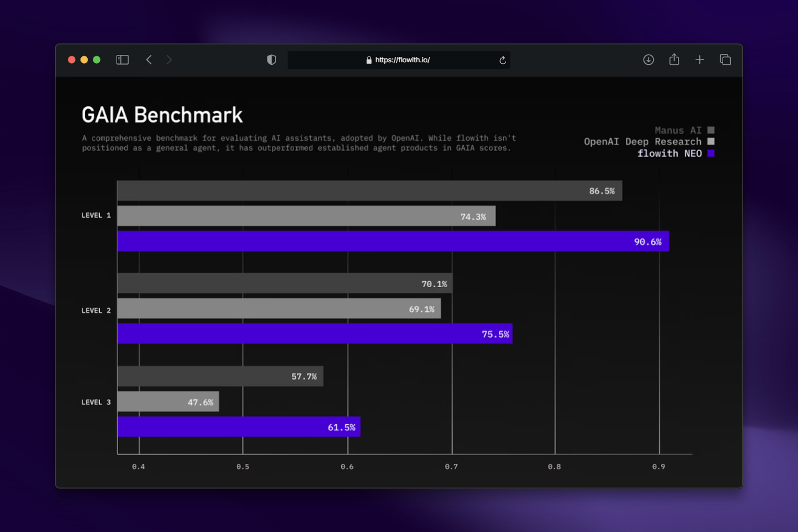Click the 70.1% Level 2 bar
Viewport: 798px width, 532px height.
(x=285, y=283)
